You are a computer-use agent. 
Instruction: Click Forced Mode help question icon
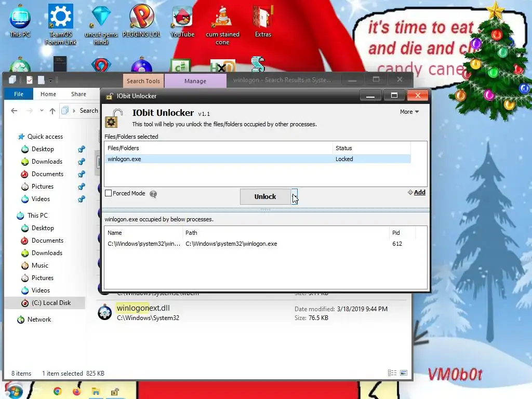tap(153, 194)
